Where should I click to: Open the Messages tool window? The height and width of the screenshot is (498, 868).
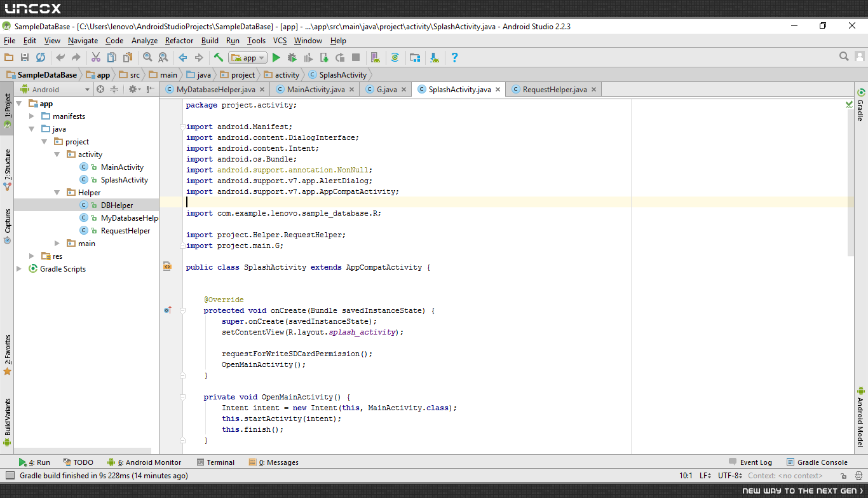click(x=273, y=462)
